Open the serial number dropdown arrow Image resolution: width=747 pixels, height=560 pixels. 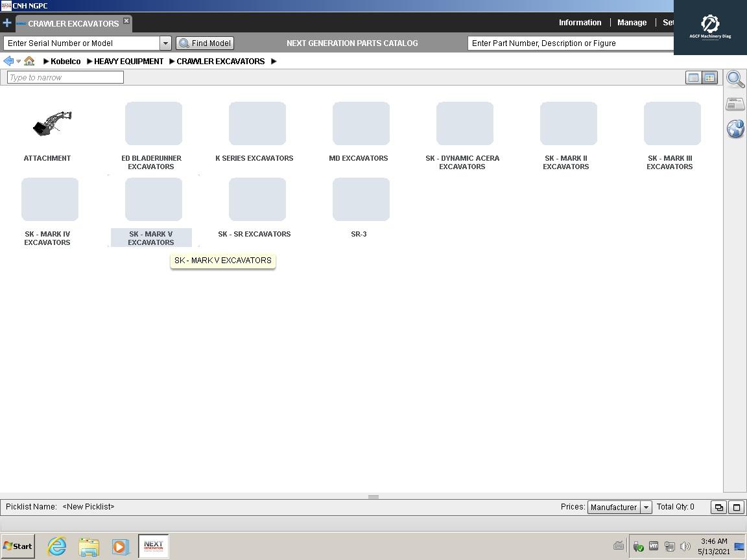(x=166, y=43)
